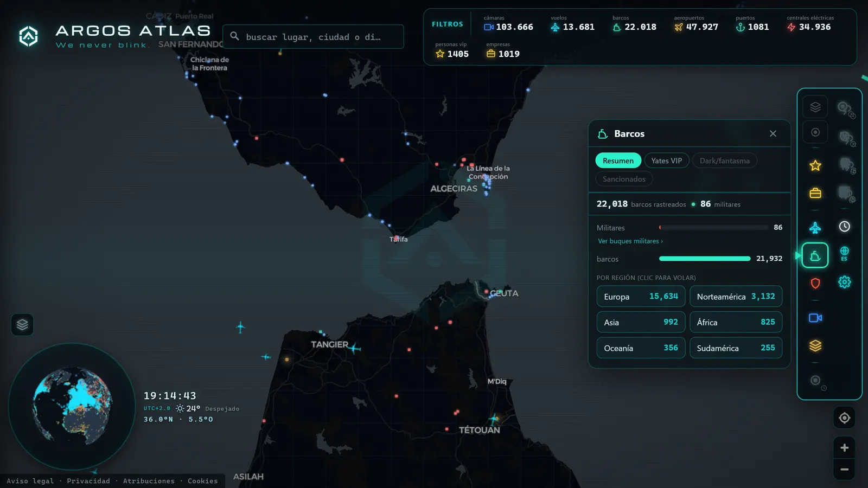Toggle the aeropuertos filter 47.927
Screen dimensions: 868x488
(x=696, y=23)
